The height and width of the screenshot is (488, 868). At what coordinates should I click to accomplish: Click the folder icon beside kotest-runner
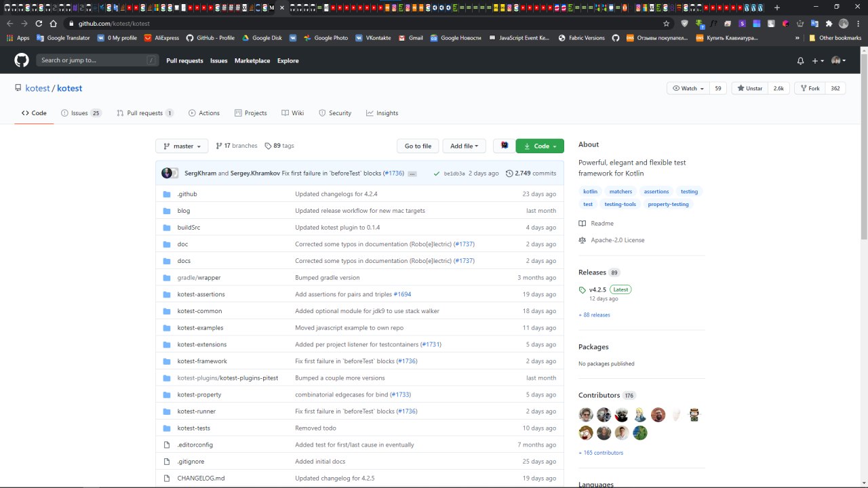tap(167, 411)
